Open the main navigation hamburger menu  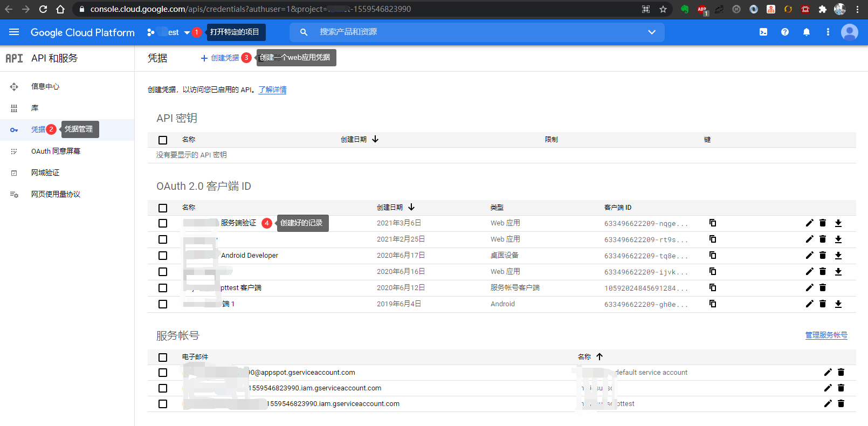pos(14,32)
